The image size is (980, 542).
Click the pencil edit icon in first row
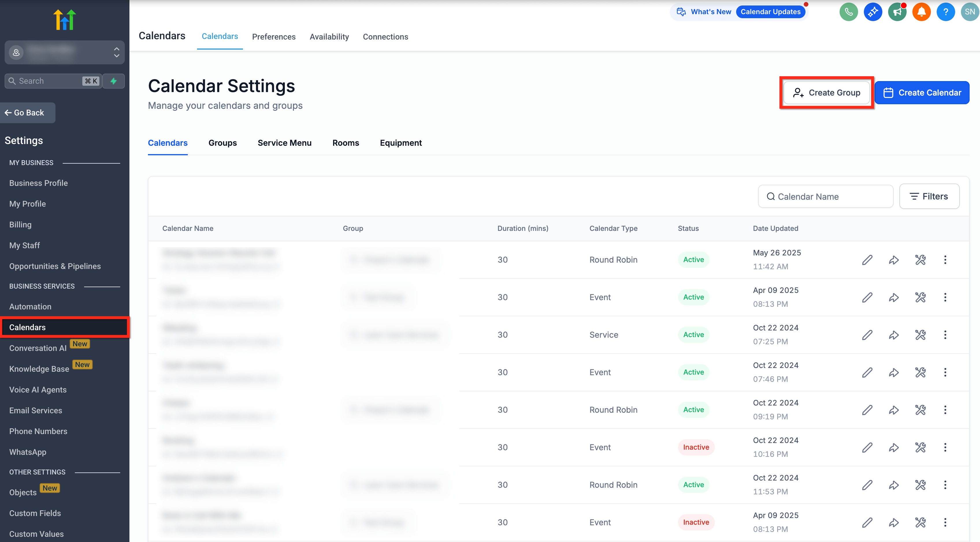point(867,260)
